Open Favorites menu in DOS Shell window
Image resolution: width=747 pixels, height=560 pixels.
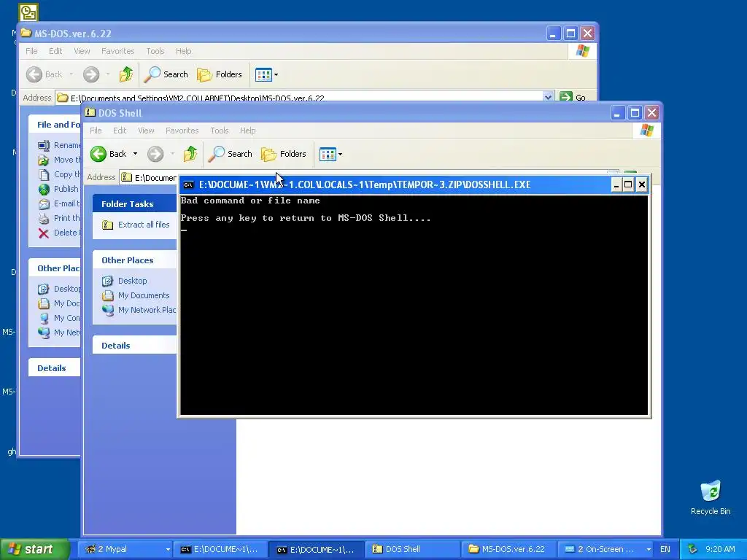coord(182,131)
